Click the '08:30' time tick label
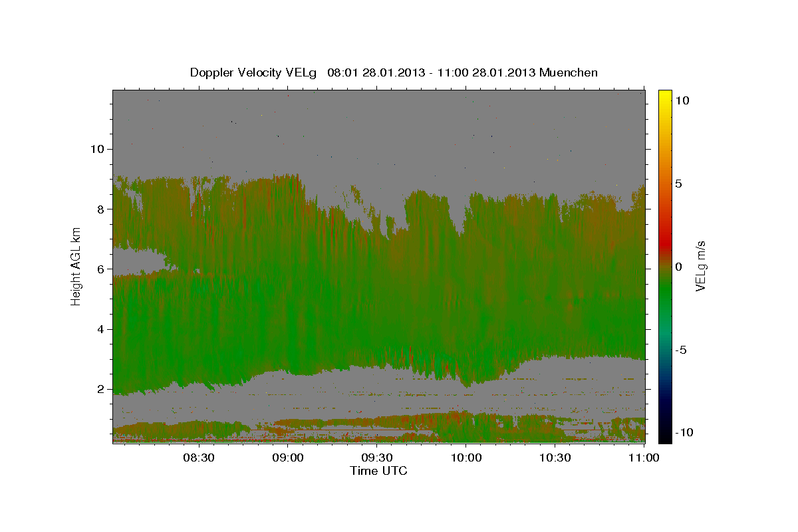Image resolution: width=798 pixels, height=532 pixels. tap(199, 458)
